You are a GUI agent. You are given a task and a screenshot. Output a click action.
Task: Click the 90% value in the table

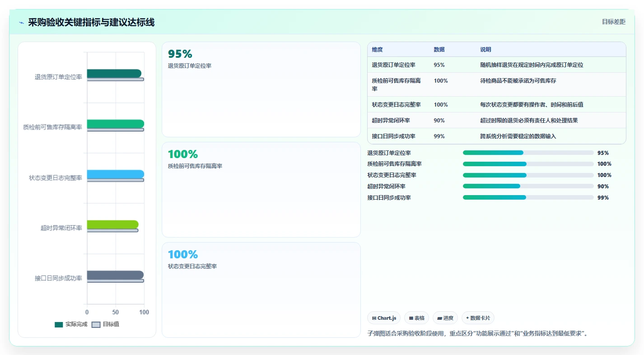439,121
